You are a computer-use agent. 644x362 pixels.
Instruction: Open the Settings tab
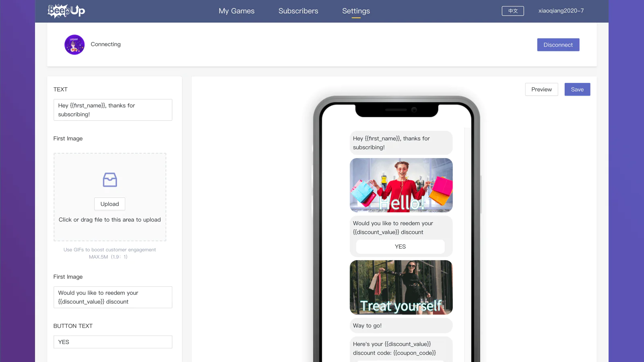(x=356, y=11)
